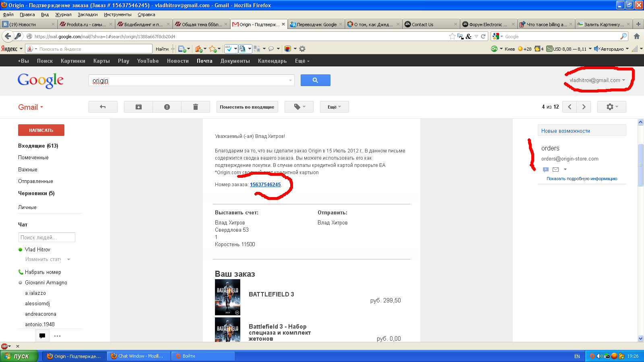Screen dimensions: 644x362
Task: Click the Yandex mail envelope toolbar icon
Action: pyautogui.click(x=182, y=49)
